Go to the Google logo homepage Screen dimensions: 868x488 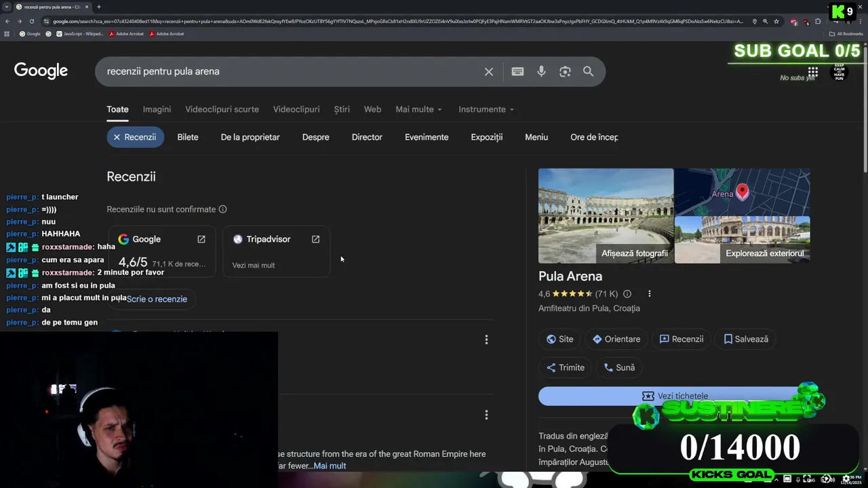pos(41,70)
